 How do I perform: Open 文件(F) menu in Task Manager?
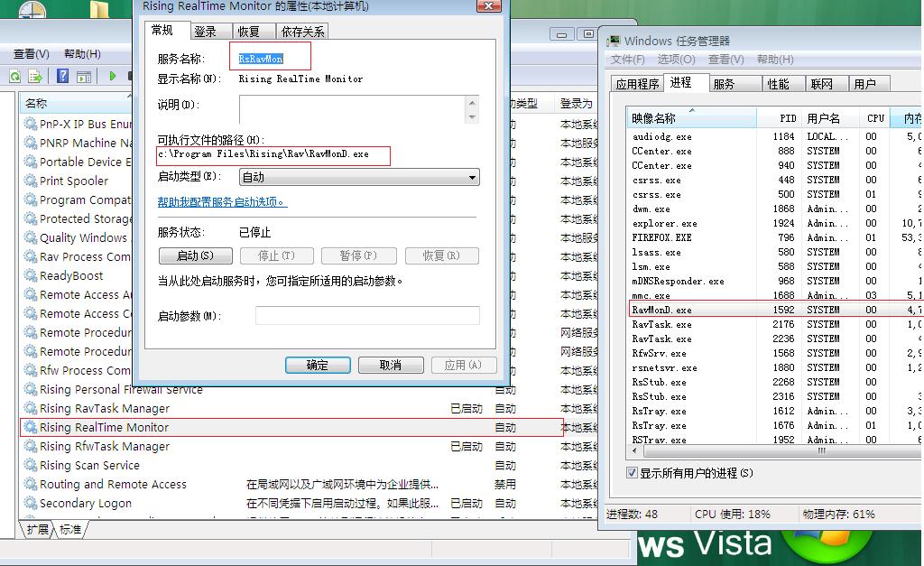pyautogui.click(x=628, y=59)
